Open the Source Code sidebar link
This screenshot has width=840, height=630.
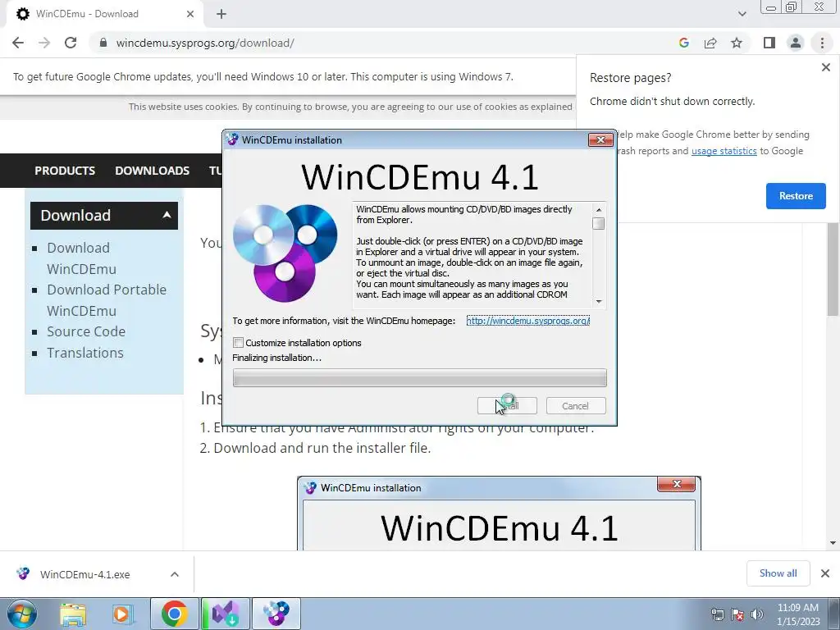[85, 331]
